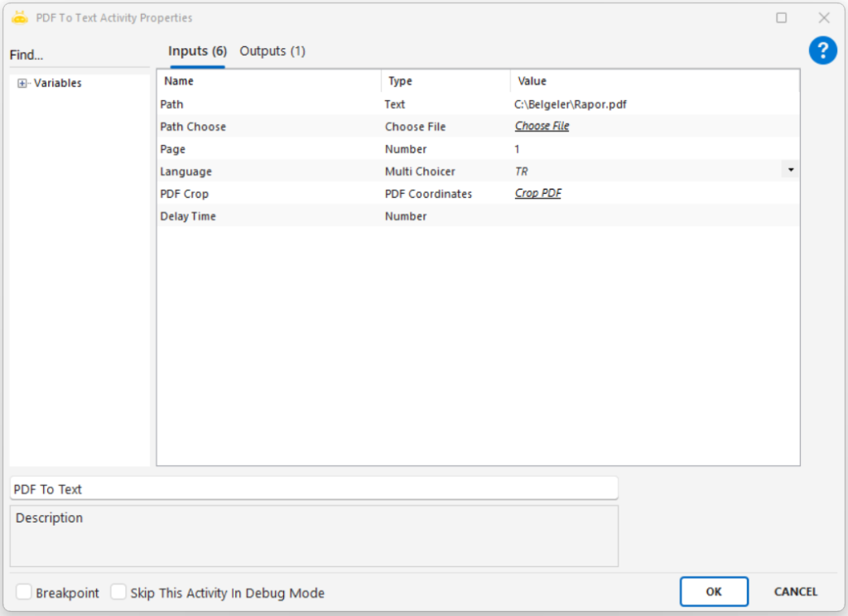The height and width of the screenshot is (616, 848).
Task: Edit the Page number value field
Action: 646,149
